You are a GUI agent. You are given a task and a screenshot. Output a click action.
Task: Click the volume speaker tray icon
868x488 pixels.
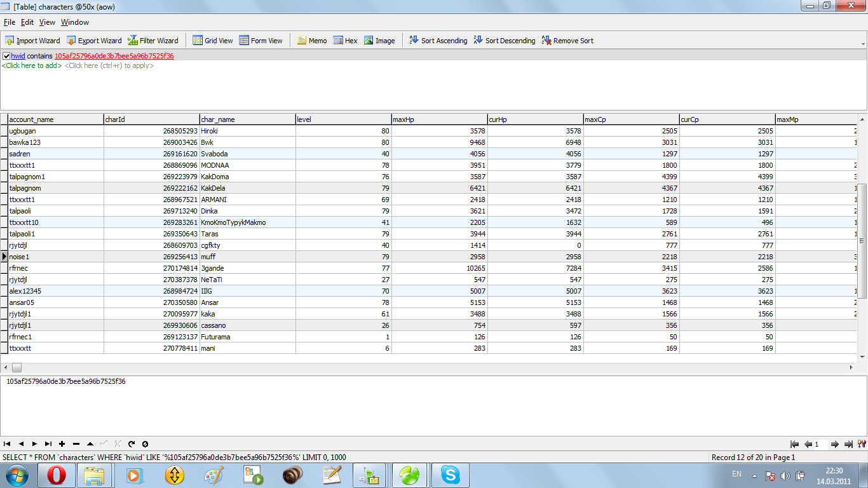785,475
